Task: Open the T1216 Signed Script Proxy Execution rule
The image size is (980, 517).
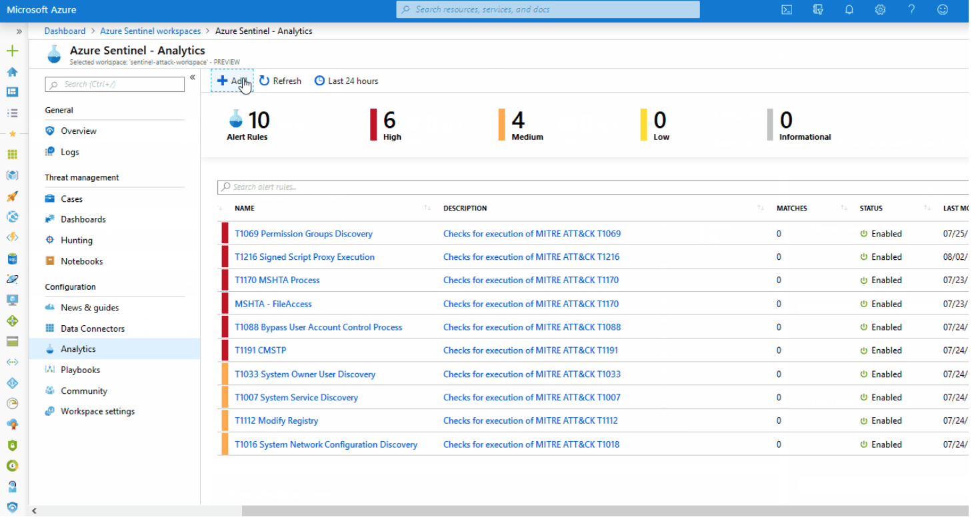Action: [x=305, y=257]
